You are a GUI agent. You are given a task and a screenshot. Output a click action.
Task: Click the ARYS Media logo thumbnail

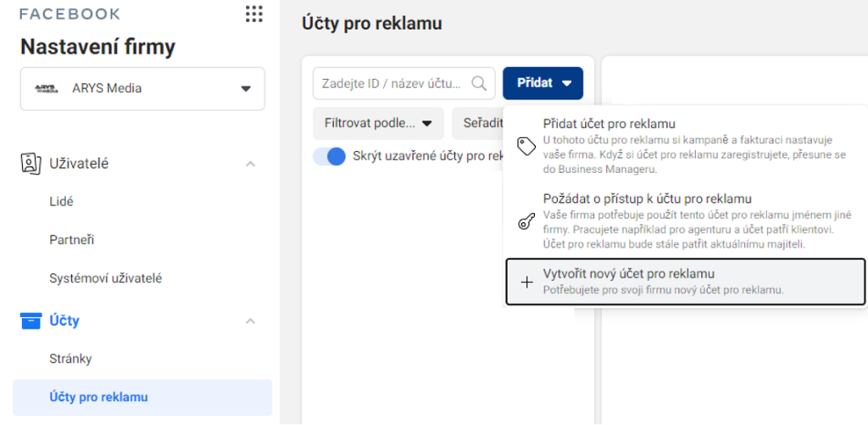click(x=46, y=89)
